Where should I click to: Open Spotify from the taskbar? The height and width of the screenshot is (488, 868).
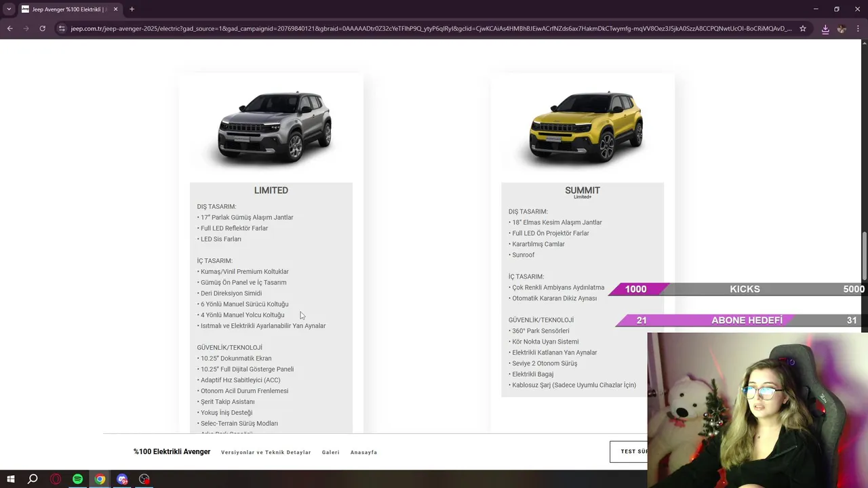78,479
